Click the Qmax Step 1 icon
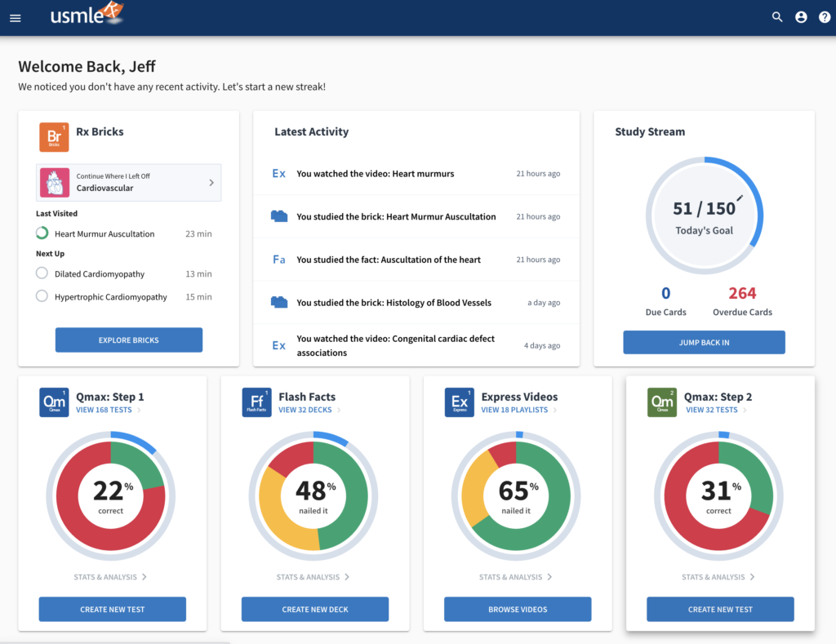The image size is (836, 644). 54,402
